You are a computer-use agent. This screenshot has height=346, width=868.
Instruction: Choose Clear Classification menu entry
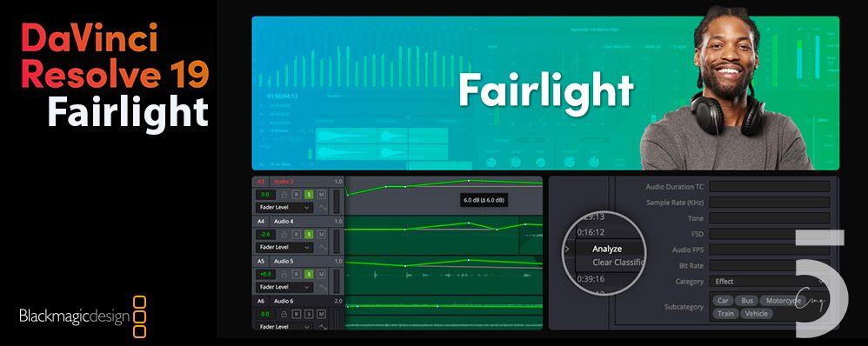point(618,263)
